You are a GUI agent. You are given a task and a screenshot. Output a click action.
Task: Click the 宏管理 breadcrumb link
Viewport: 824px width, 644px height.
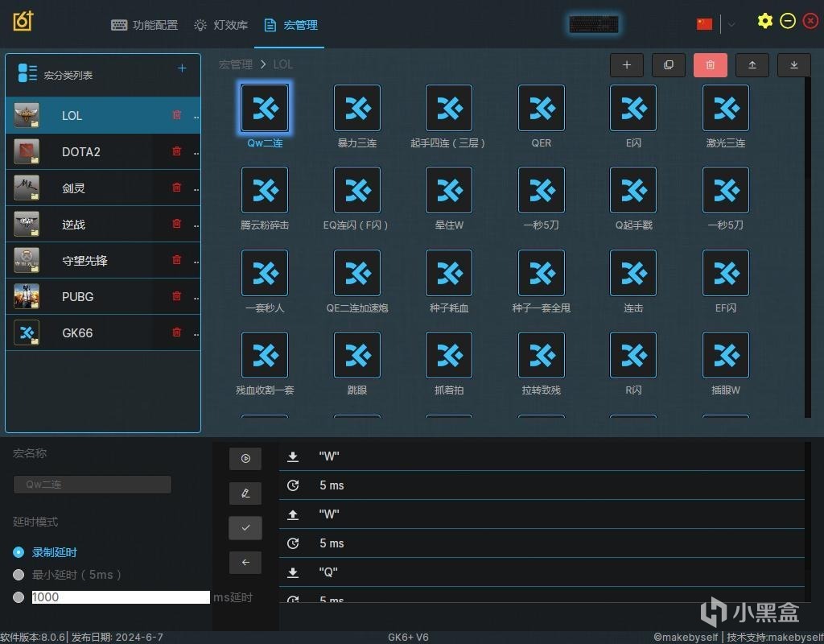pos(236,64)
